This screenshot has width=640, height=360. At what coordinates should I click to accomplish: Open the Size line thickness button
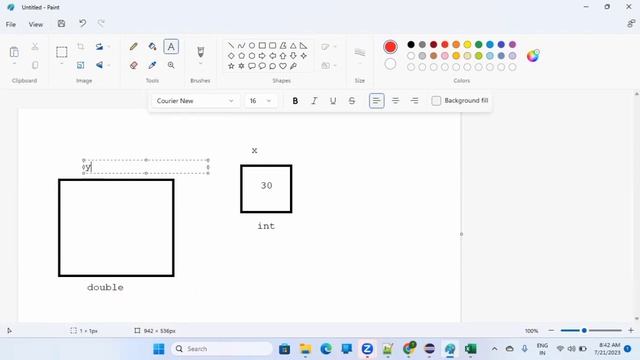pos(360,52)
